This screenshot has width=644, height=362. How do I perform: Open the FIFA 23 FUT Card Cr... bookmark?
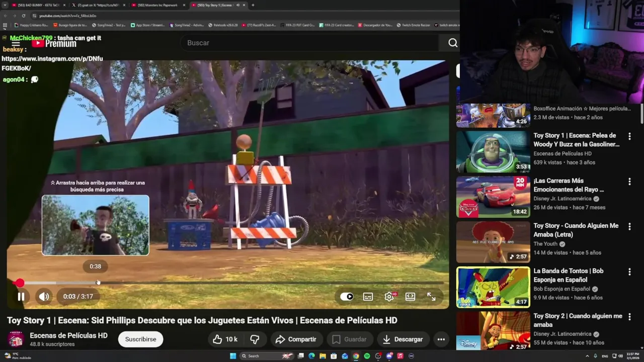297,25
